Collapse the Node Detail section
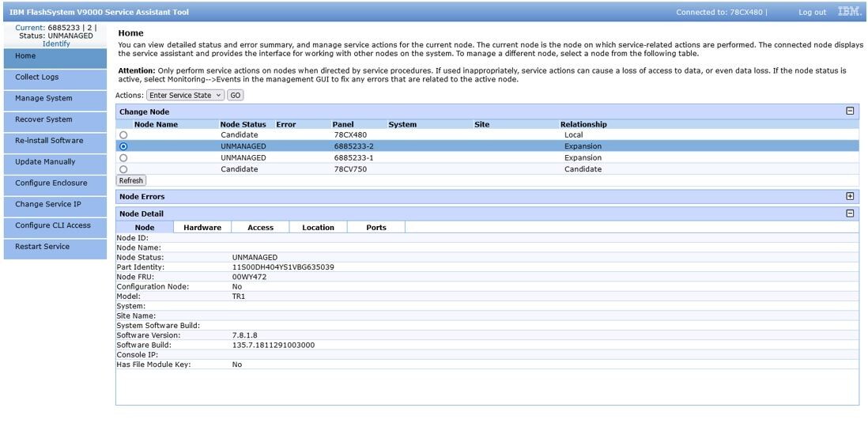Screen dimensions: 868x427 click(x=851, y=213)
